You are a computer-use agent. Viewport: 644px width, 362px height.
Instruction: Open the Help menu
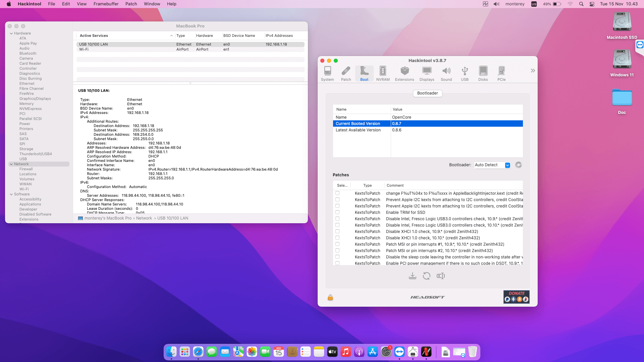(x=172, y=4)
